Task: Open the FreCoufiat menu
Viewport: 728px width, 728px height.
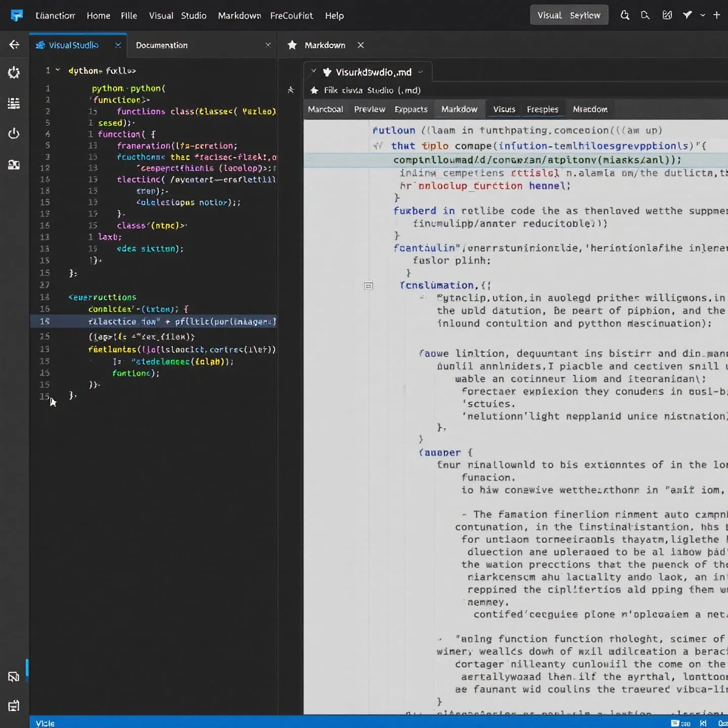Action: click(292, 16)
